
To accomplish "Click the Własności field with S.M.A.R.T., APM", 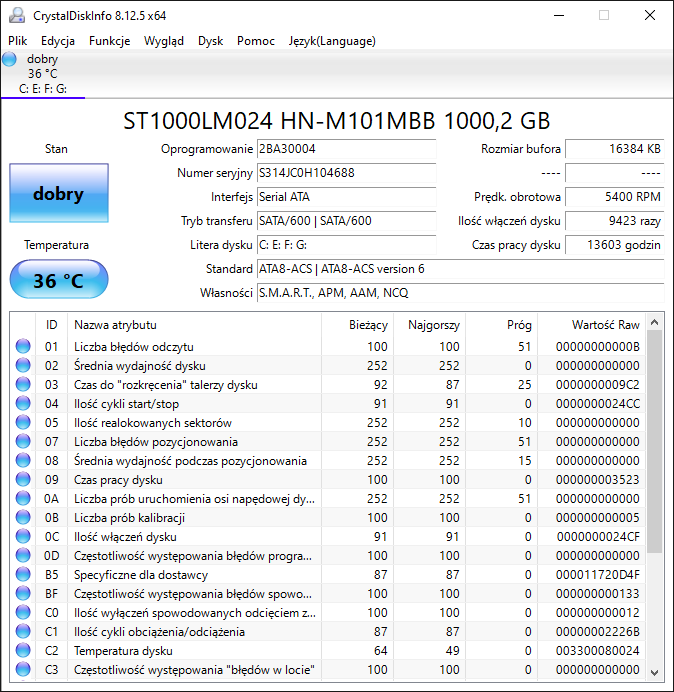I will click(460, 293).
